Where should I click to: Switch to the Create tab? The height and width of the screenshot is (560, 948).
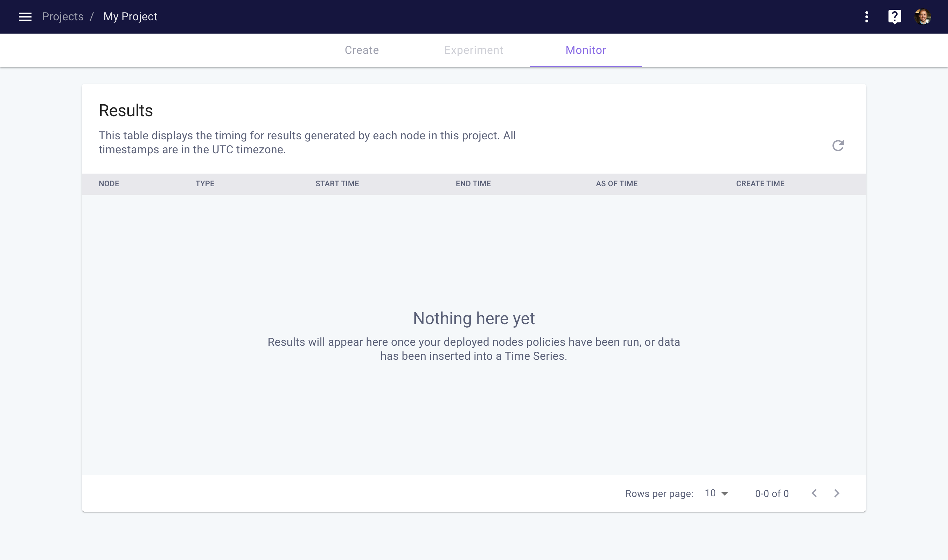coord(362,50)
